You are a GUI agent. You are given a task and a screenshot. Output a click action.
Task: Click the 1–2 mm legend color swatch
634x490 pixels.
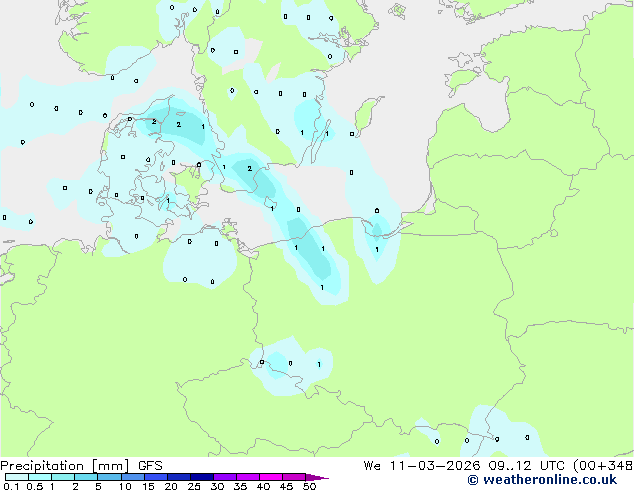(x=63, y=477)
